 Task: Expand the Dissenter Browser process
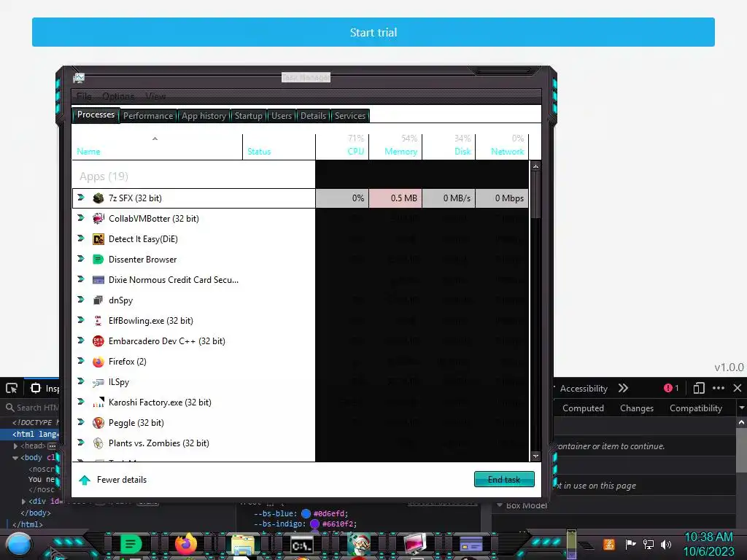(x=81, y=259)
